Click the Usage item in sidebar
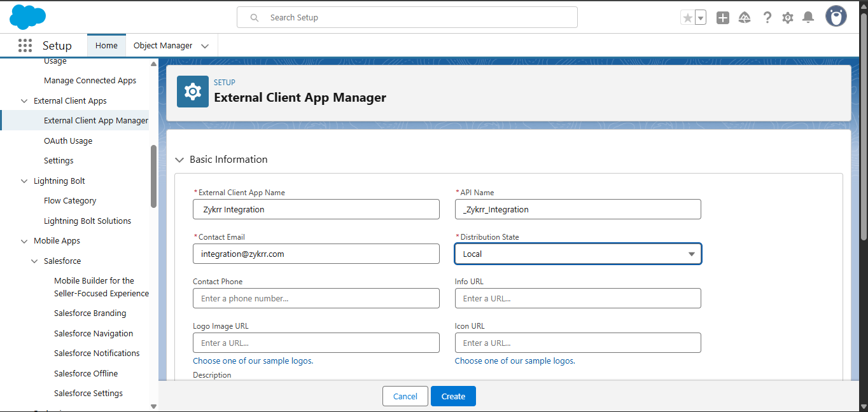Screen dimensions: 868x412 pos(55,61)
